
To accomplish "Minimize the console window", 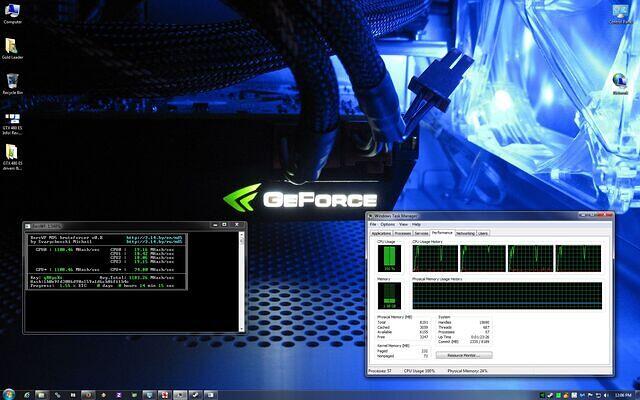I will tap(216, 225).
